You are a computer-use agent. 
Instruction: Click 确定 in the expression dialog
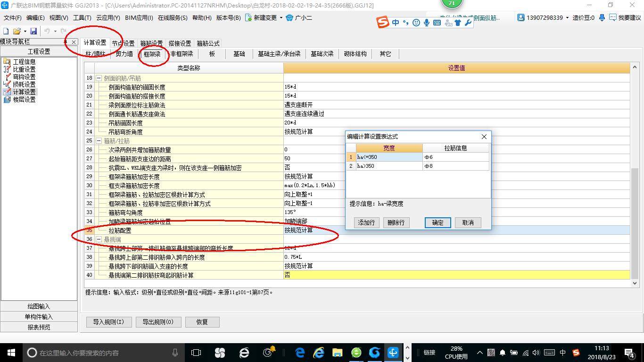pyautogui.click(x=438, y=222)
